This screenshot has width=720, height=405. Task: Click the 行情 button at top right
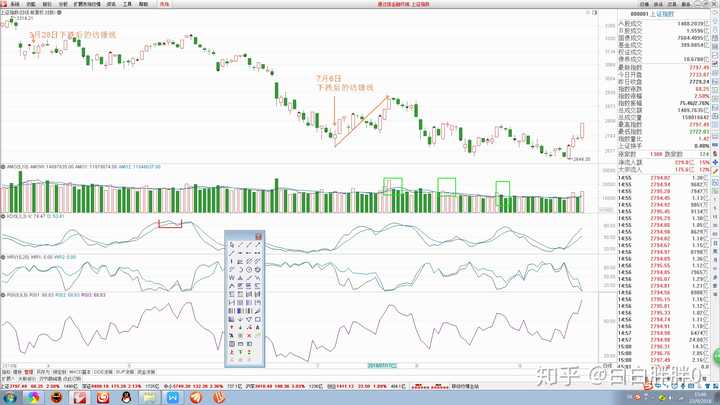pos(644,4)
